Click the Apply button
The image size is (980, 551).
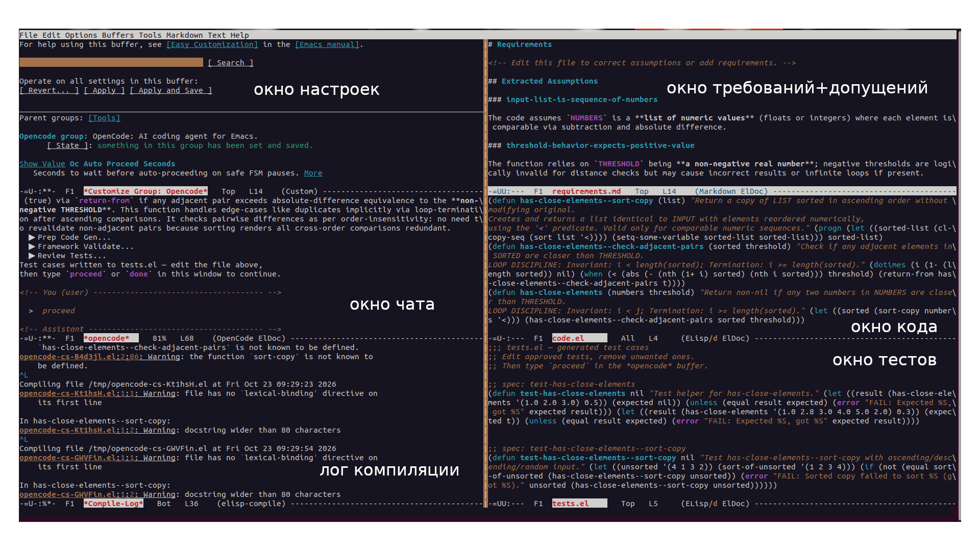[104, 90]
